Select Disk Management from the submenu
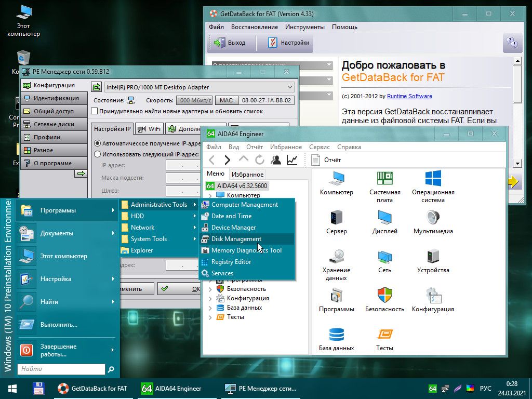Viewport: 532px width, 399px height. tap(236, 239)
